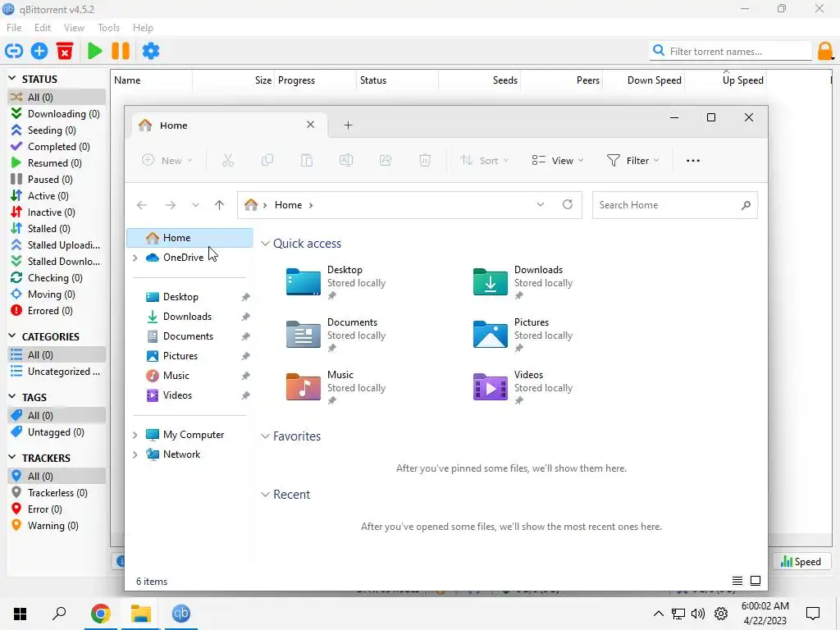Click the orange Pause icon in qBittorrent

coord(121,52)
